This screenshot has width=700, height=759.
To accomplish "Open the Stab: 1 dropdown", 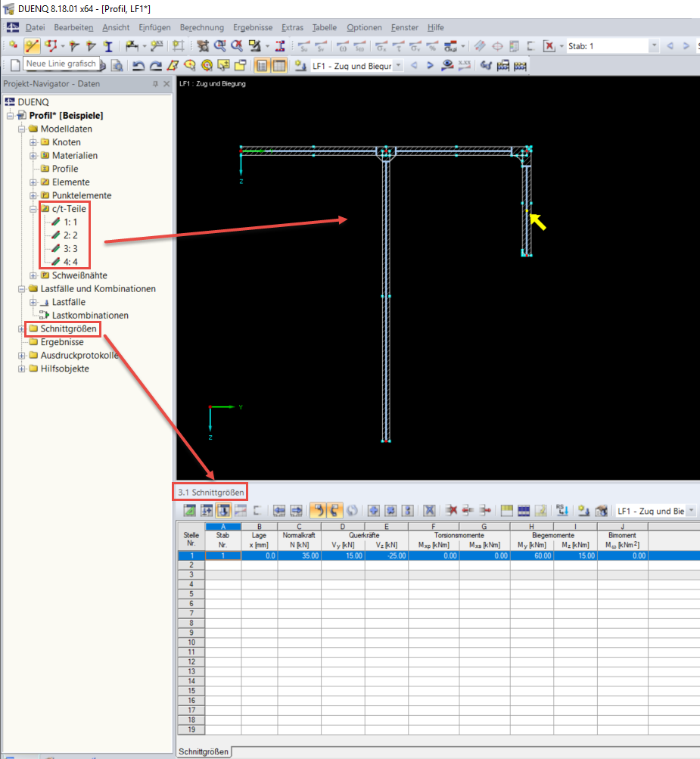I will pos(654,46).
